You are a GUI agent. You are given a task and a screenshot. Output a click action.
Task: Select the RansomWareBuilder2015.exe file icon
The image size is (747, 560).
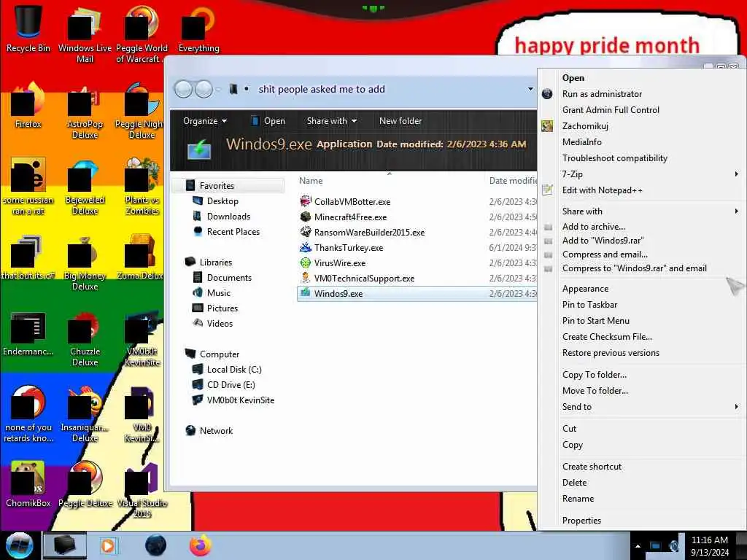306,232
